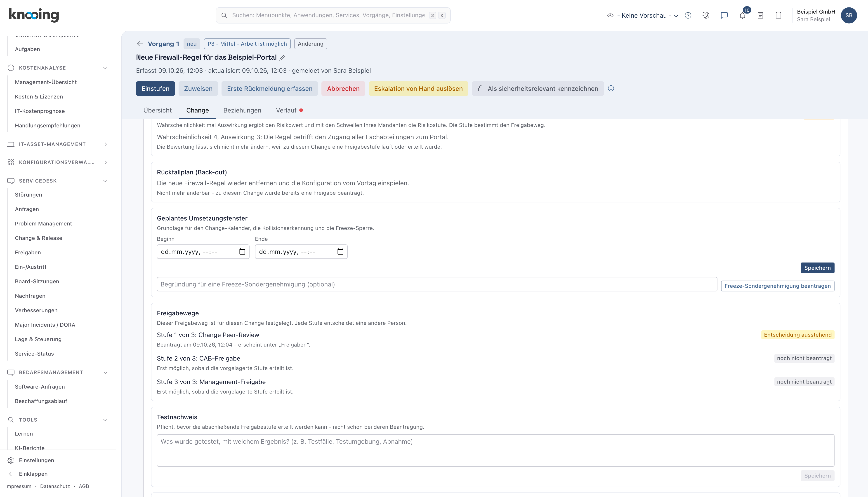The height and width of the screenshot is (497, 868).
Task: Click into the Testnachweis text area
Action: (x=495, y=450)
